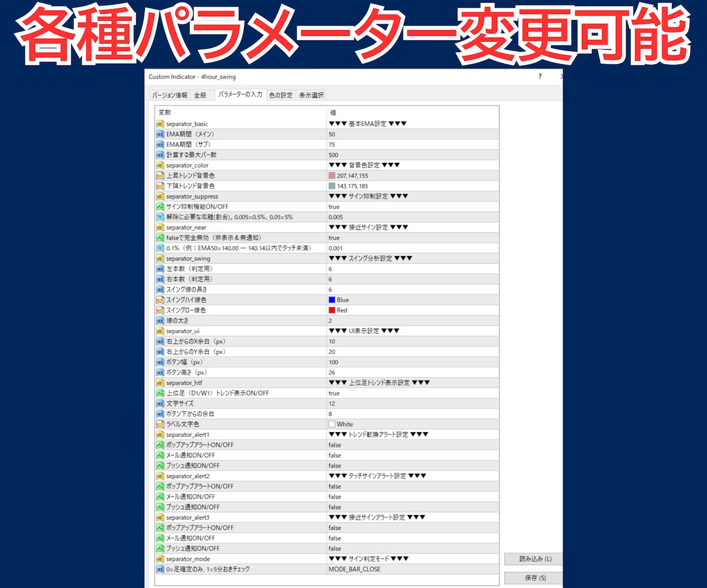Click the color icon for ラベル文字色
707x588 pixels.
coord(160,425)
